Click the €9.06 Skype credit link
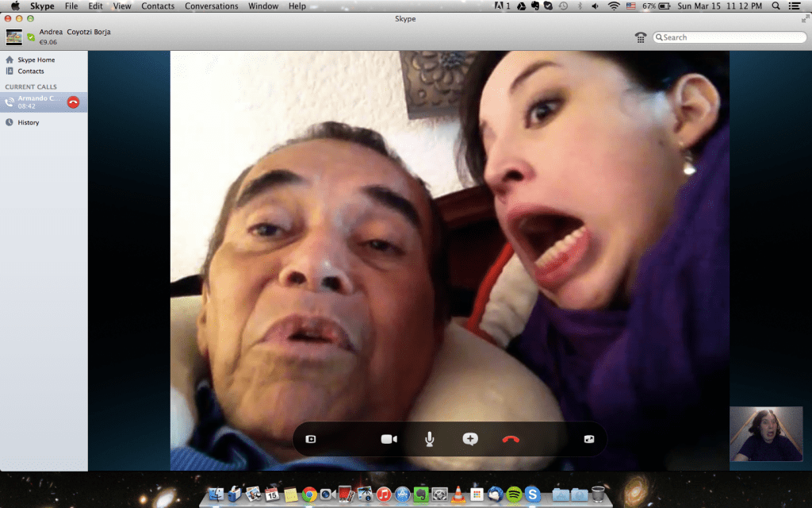The width and height of the screenshot is (812, 508). [x=50, y=42]
